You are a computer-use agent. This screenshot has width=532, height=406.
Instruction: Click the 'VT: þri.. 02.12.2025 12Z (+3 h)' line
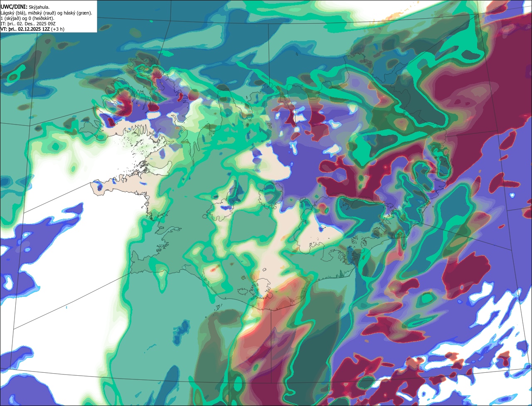32,29
